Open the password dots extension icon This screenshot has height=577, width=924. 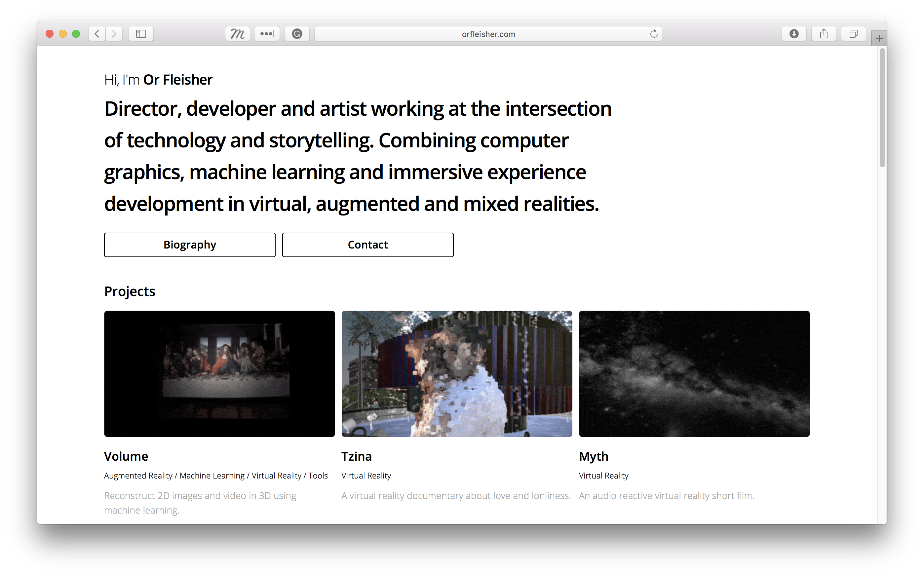(x=267, y=34)
